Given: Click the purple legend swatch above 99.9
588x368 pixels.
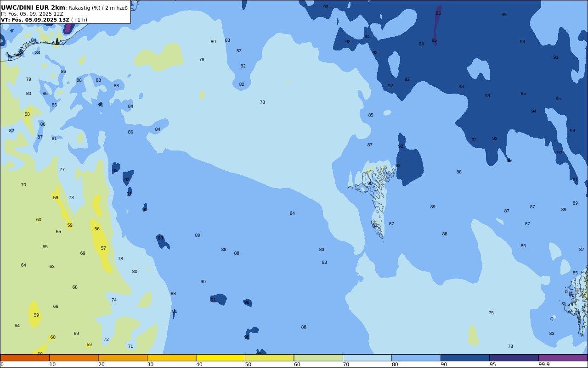Looking at the screenshot, I should [x=563, y=357].
